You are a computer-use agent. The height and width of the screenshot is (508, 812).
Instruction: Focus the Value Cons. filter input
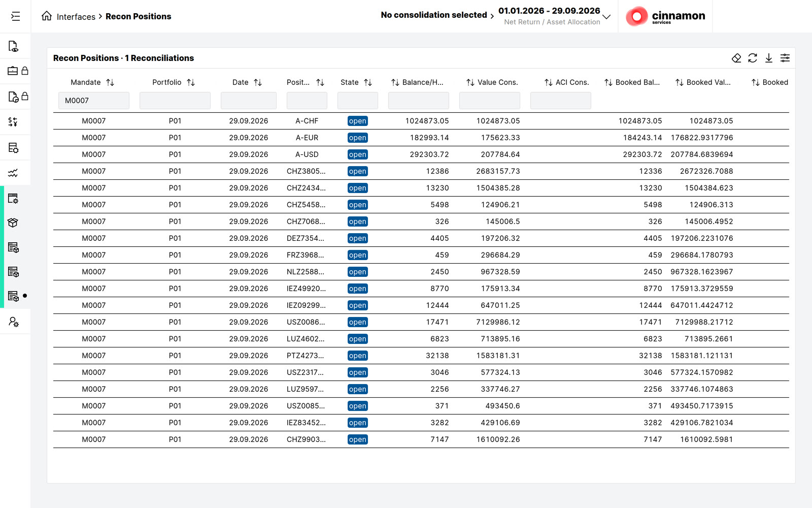(490, 101)
